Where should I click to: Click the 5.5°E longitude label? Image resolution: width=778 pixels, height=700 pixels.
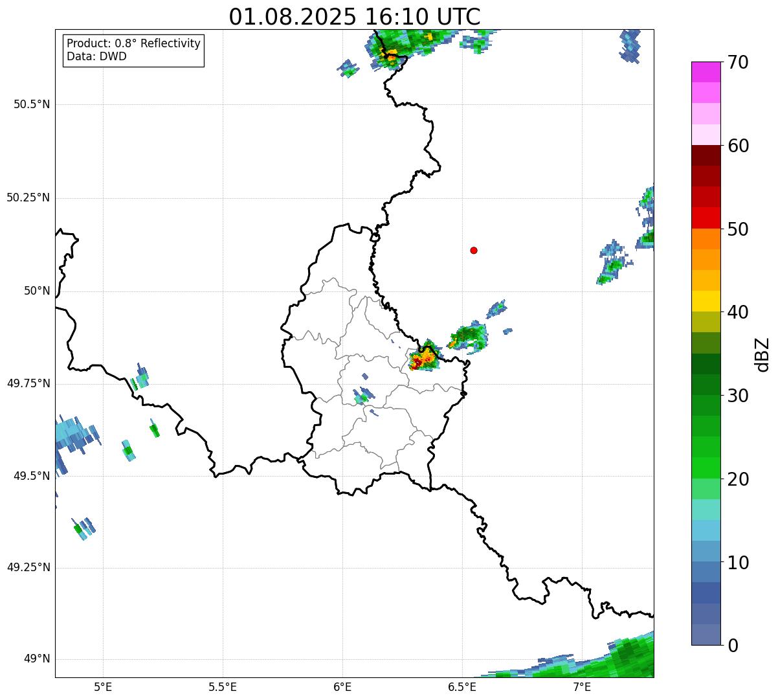pyautogui.click(x=223, y=686)
